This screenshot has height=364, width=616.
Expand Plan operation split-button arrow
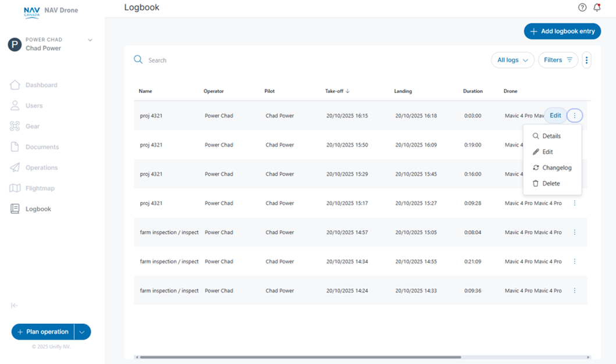point(83,332)
